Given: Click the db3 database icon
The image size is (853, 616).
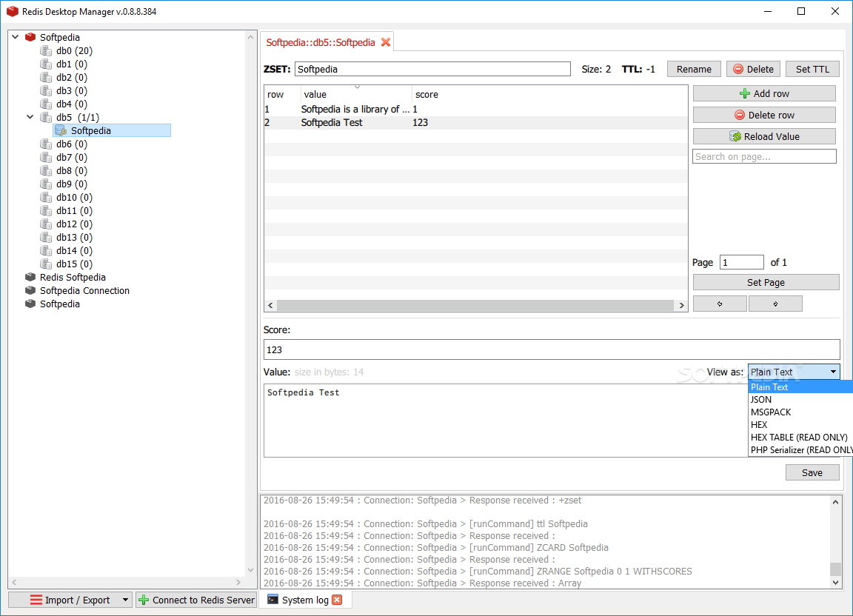Looking at the screenshot, I should [x=46, y=90].
